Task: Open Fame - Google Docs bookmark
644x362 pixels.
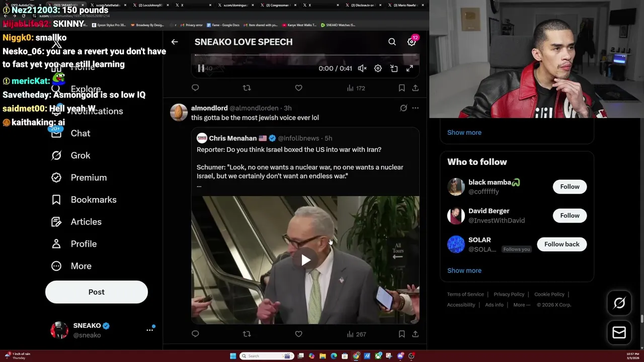Action: [223, 25]
